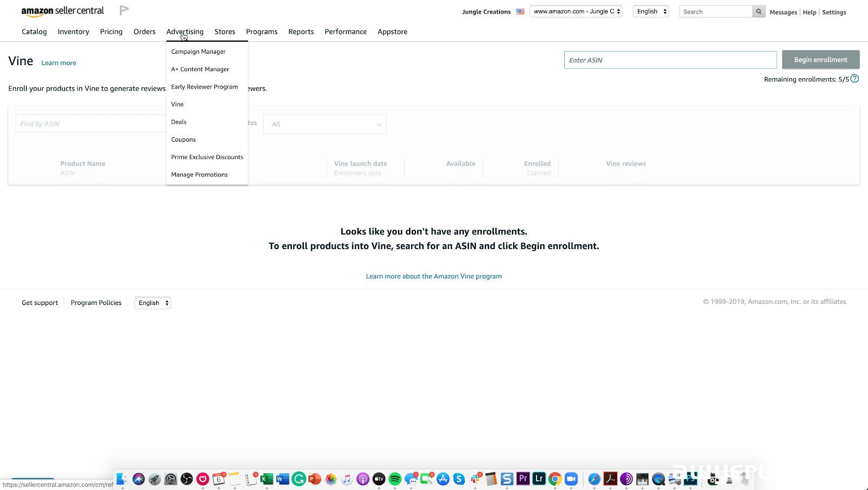Open Slack in the dock
Screen dimensions: 868x490
click(x=475, y=479)
